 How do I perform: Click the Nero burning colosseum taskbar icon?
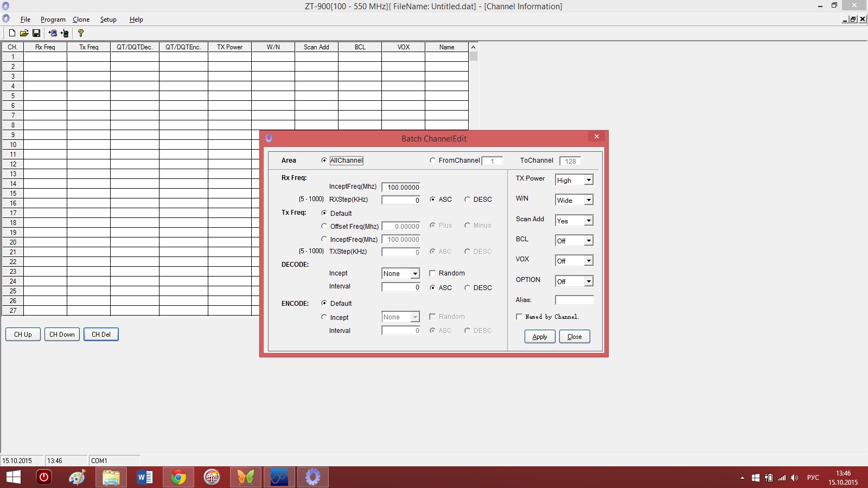[x=212, y=477]
